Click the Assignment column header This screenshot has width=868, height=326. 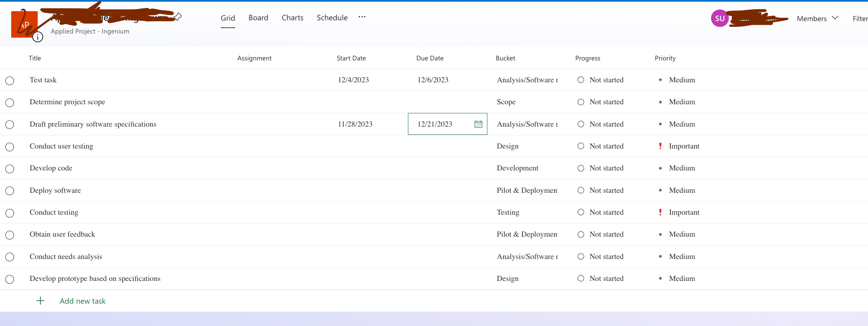[254, 58]
